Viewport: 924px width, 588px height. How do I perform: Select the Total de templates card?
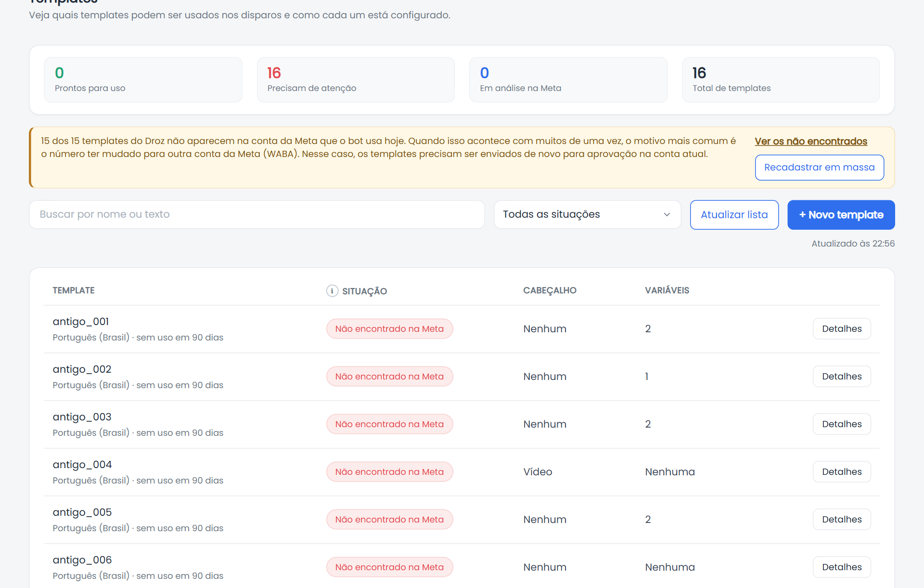pyautogui.click(x=781, y=80)
